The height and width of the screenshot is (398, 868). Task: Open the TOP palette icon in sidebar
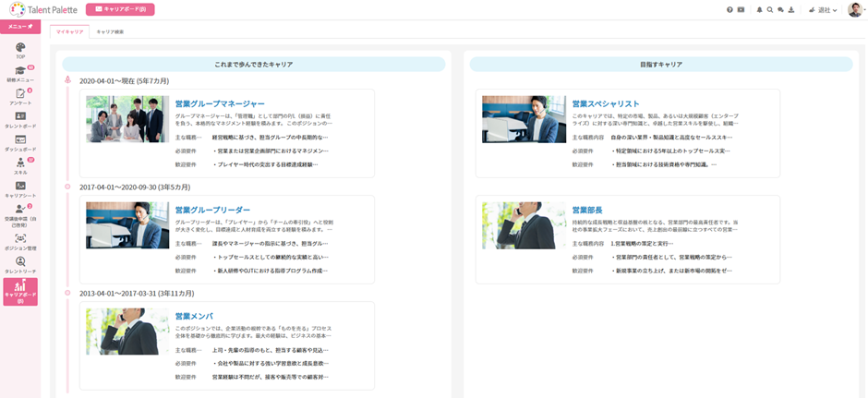coord(19,47)
